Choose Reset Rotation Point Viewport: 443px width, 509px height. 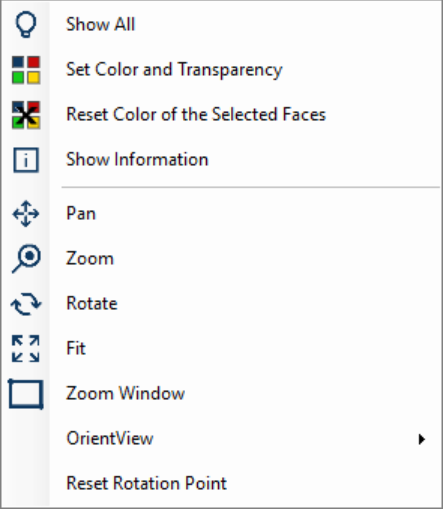(221, 484)
